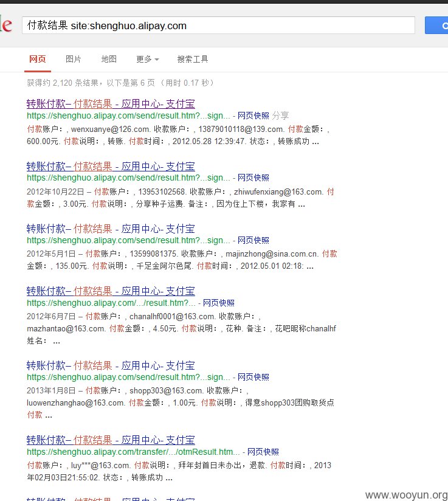This screenshot has width=448, height=501.
Task: Open 搜索工具 options
Action: click(x=193, y=59)
